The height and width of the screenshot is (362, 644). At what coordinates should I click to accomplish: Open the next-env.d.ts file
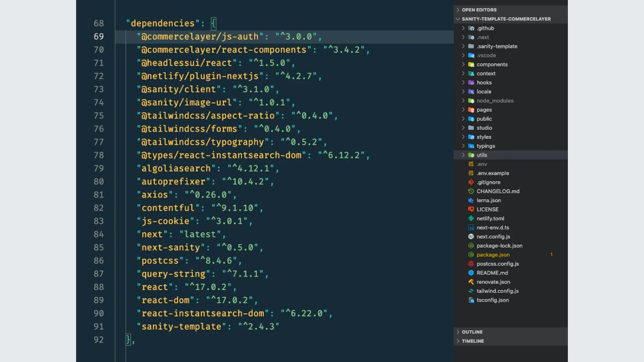493,228
